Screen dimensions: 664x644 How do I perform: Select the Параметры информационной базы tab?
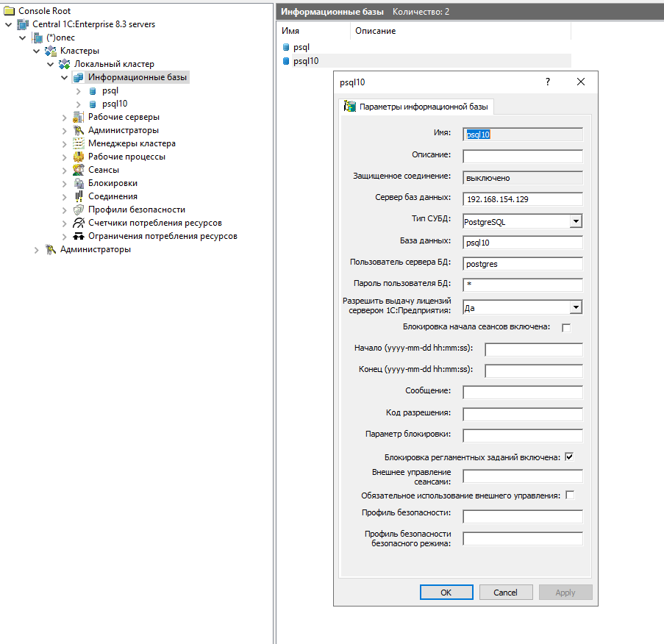click(416, 107)
